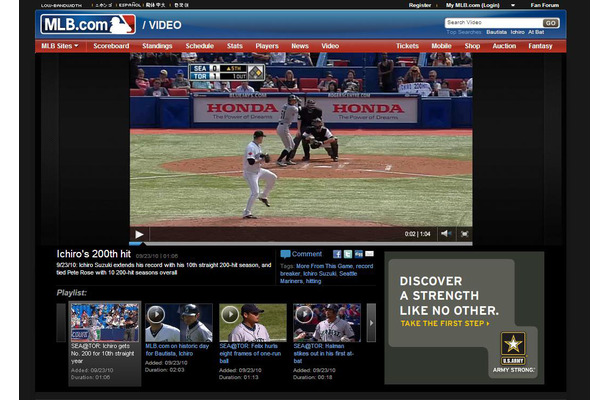The width and height of the screenshot is (610, 400).
Task: Click the Comment link
Action: click(307, 254)
